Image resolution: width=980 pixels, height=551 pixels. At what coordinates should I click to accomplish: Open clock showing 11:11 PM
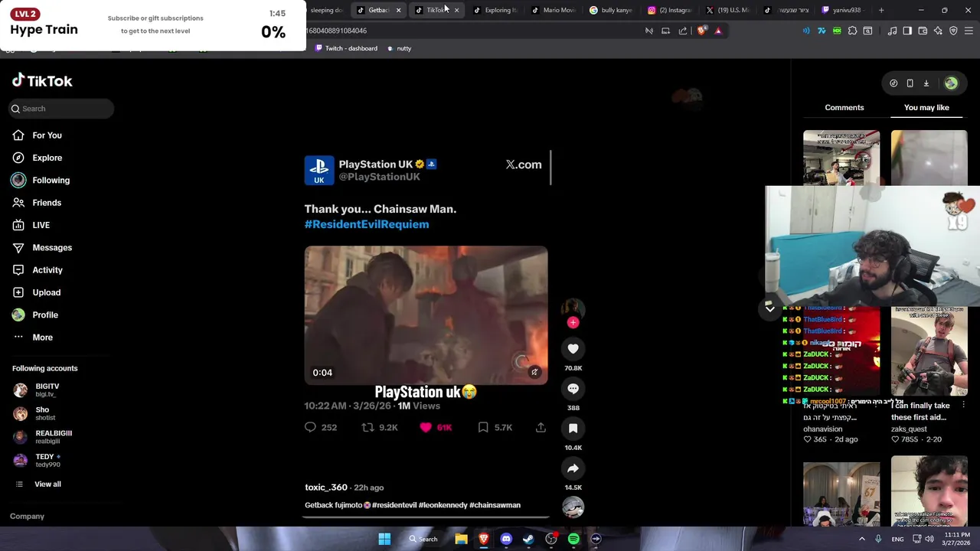(x=957, y=539)
